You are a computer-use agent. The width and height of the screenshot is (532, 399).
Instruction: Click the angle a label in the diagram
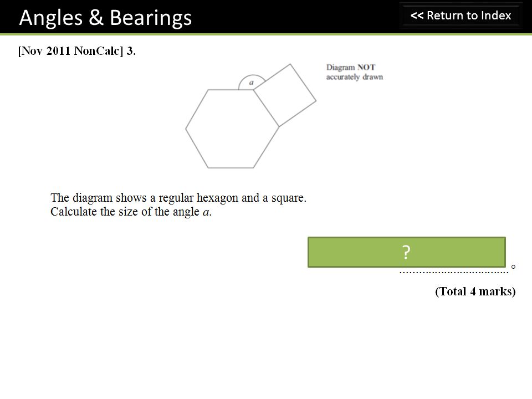tap(252, 83)
